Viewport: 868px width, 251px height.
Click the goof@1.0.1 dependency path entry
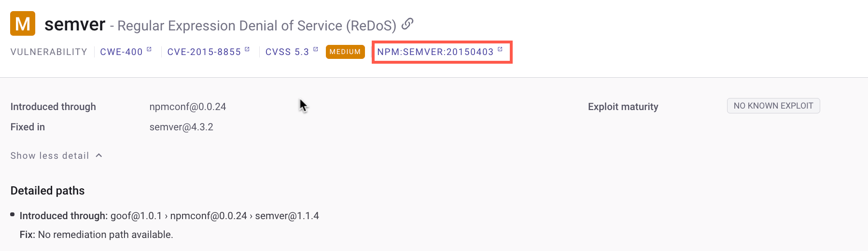pyautogui.click(x=136, y=216)
